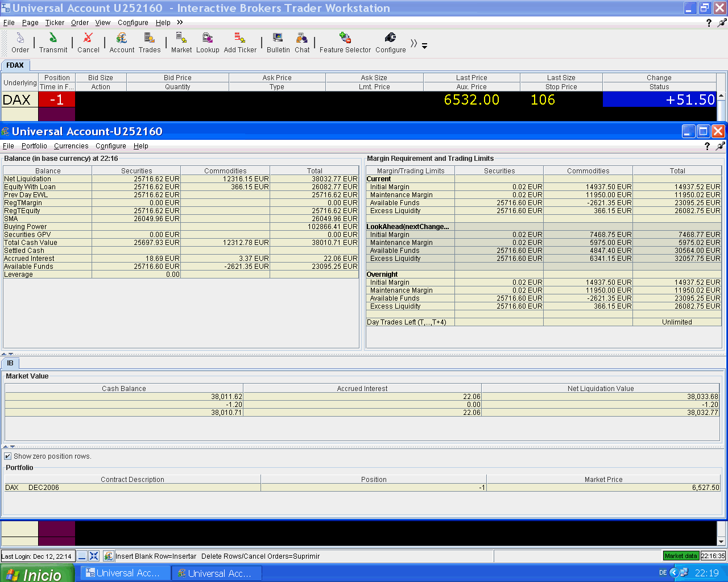Open the Order menu
728x582 pixels.
[80, 23]
